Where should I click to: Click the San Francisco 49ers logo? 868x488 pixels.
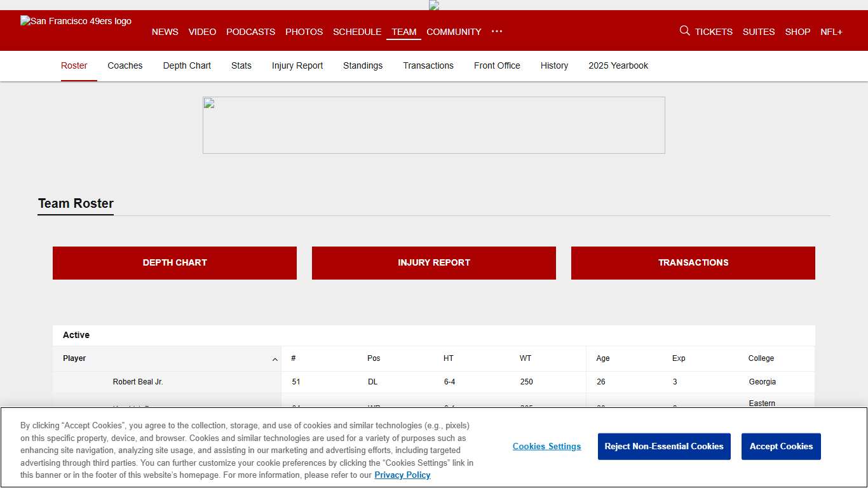point(76,21)
